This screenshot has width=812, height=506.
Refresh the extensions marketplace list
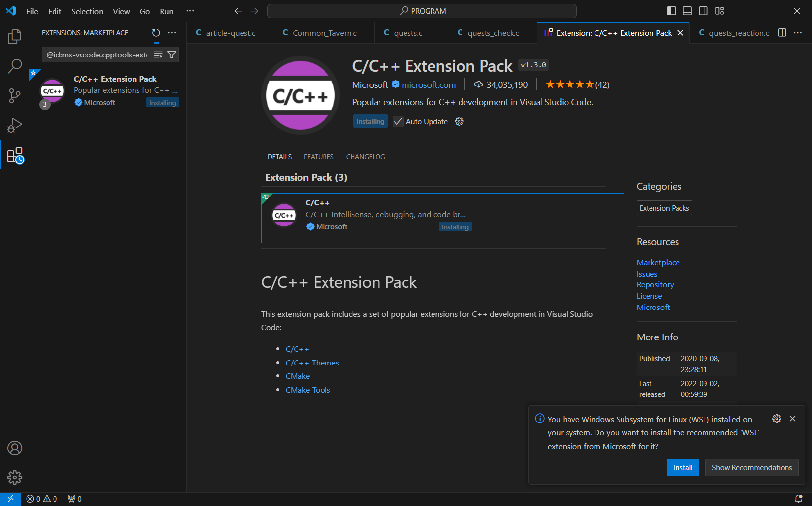click(x=156, y=33)
